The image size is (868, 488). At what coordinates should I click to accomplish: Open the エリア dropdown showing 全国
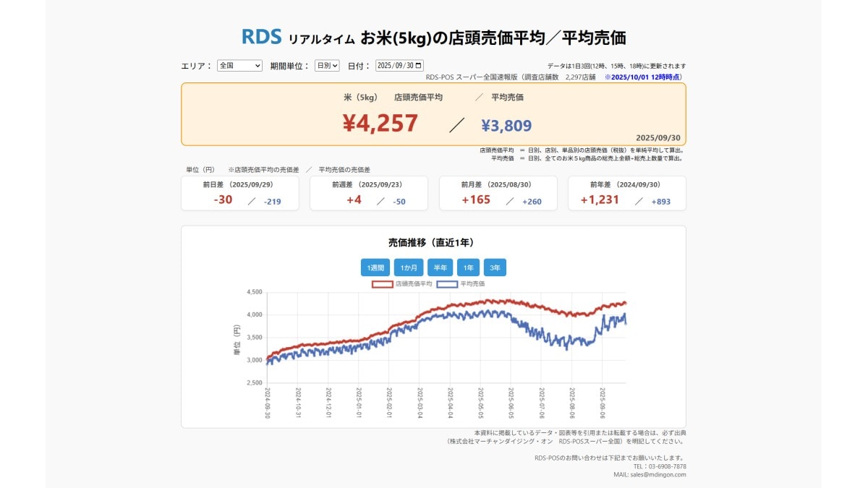pyautogui.click(x=239, y=65)
